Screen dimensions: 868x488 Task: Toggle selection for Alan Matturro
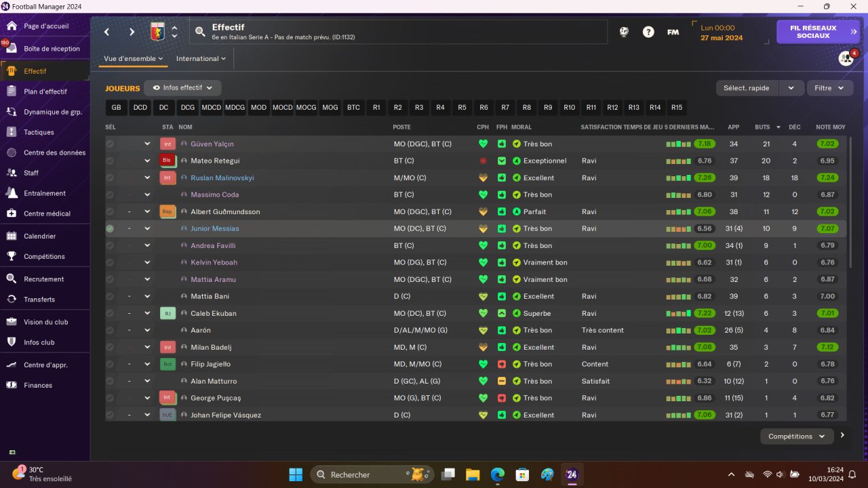[110, 381]
